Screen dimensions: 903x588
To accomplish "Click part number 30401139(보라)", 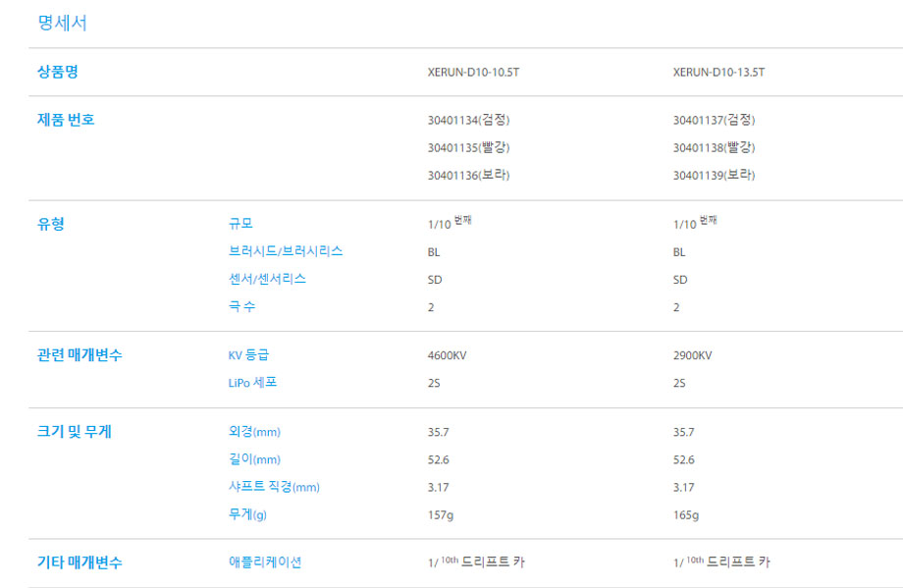I will click(x=715, y=175).
